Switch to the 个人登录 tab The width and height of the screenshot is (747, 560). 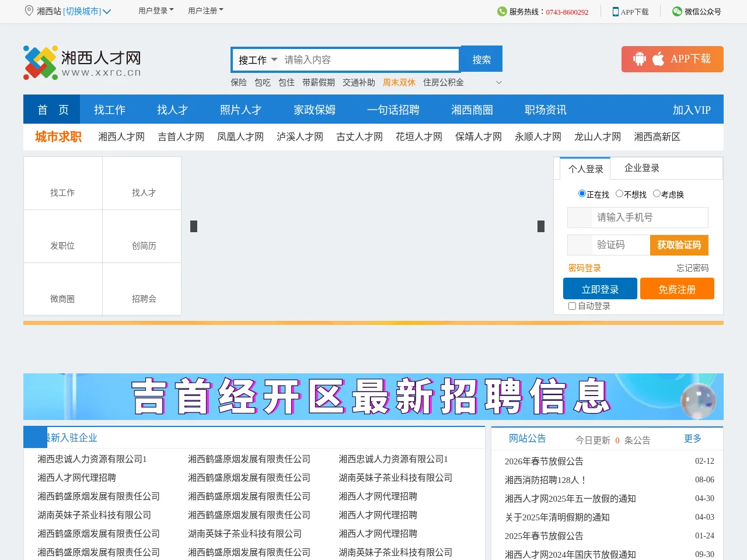pos(585,169)
